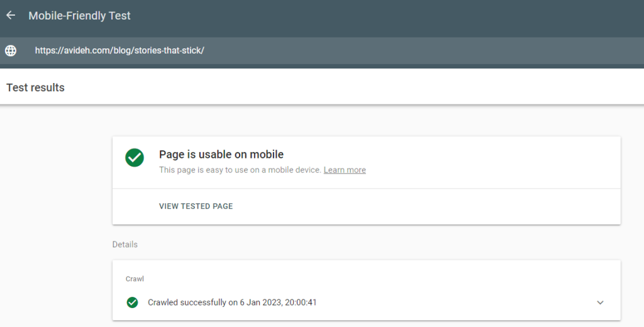Select the Page is usable on mobile heading
644x327 pixels.
coord(221,155)
